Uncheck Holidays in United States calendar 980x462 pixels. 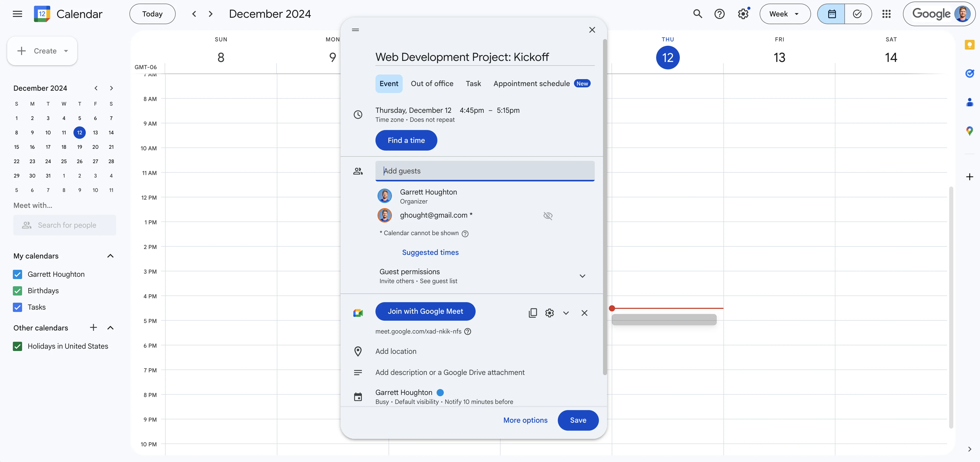pyautogui.click(x=17, y=346)
